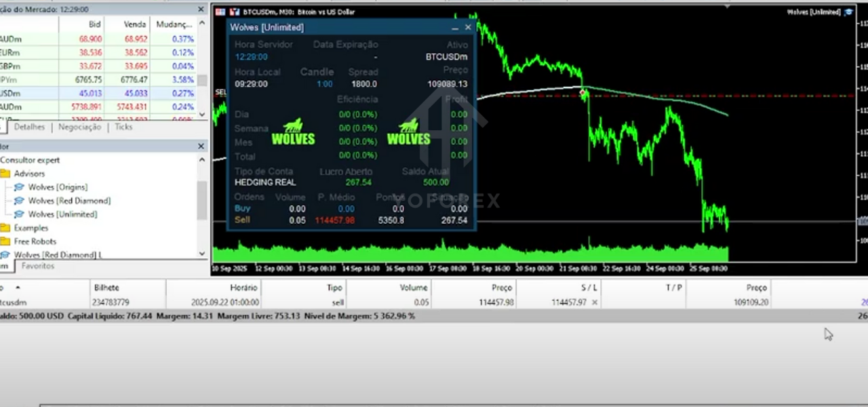Close the Navigator panel

pyautogui.click(x=201, y=147)
